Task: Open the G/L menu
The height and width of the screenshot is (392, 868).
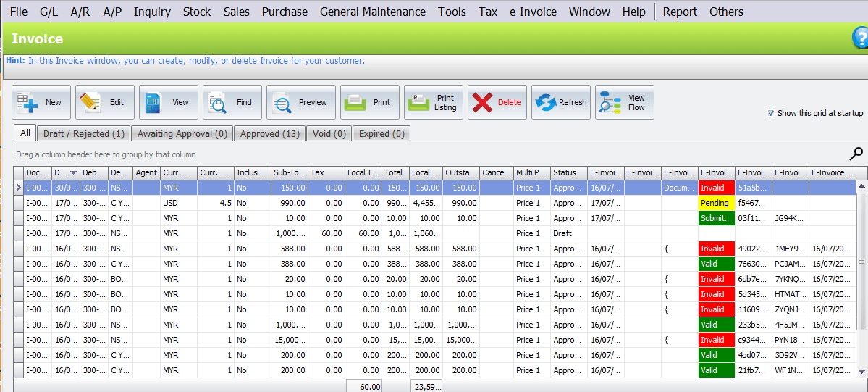Action: [49, 12]
